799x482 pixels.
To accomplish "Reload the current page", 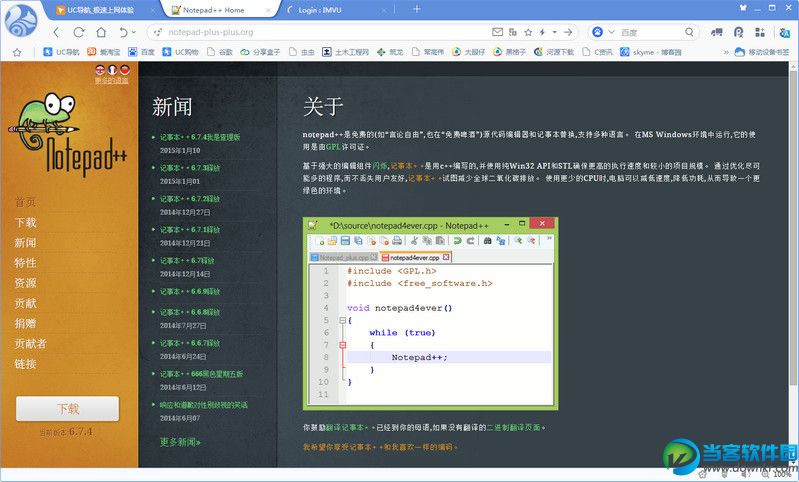I will point(78,32).
